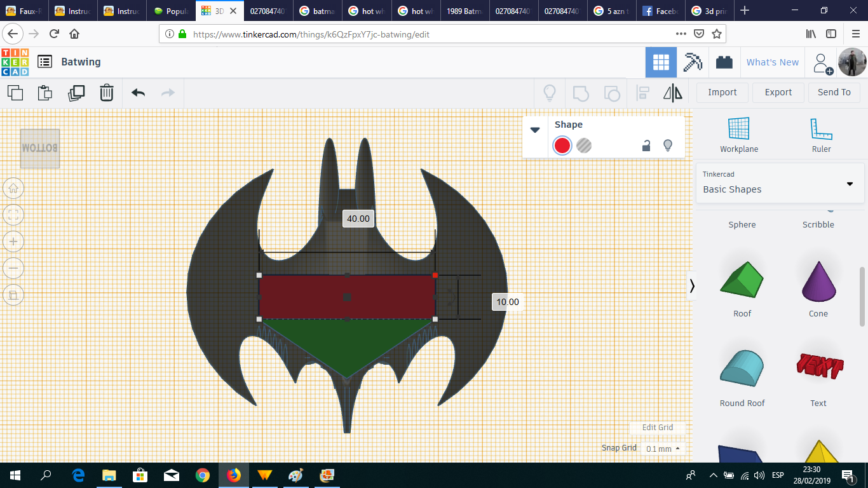Show hidden system tray icons
Screen dimensions: 868x488
713,475
